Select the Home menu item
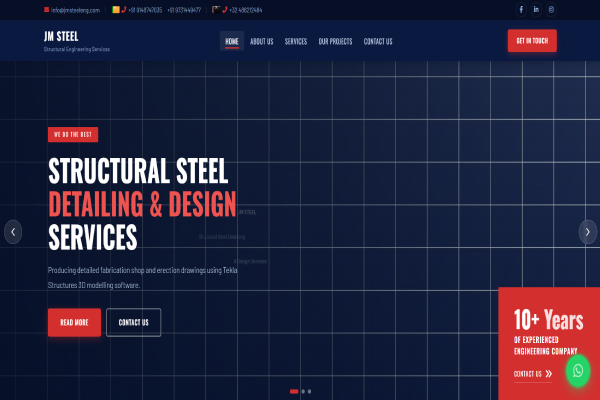600x400 pixels. pyautogui.click(x=232, y=41)
